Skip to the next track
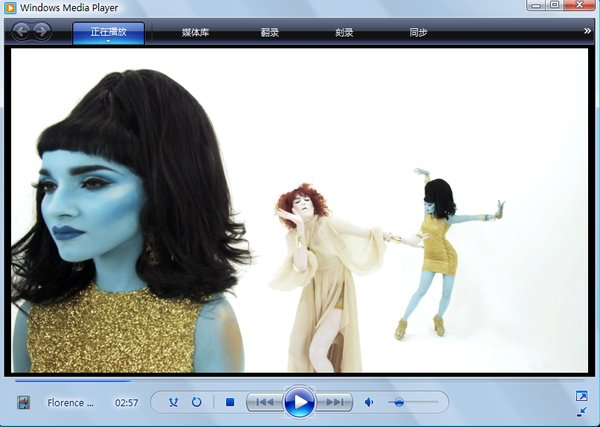The height and width of the screenshot is (427, 600). coord(334,402)
